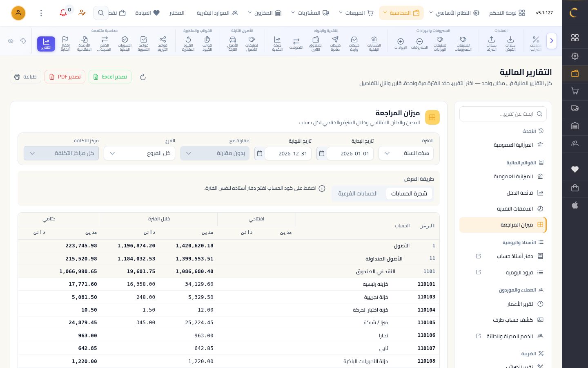Open لوحة التحكم in the top navigation
Image resolution: width=588 pixels, height=368 pixels.
[x=507, y=13]
